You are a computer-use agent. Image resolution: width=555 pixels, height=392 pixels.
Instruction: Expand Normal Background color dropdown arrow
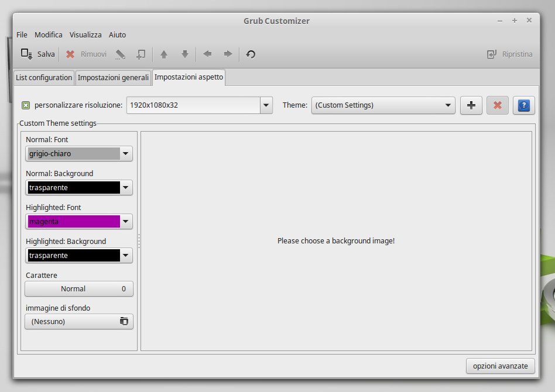[x=126, y=187]
